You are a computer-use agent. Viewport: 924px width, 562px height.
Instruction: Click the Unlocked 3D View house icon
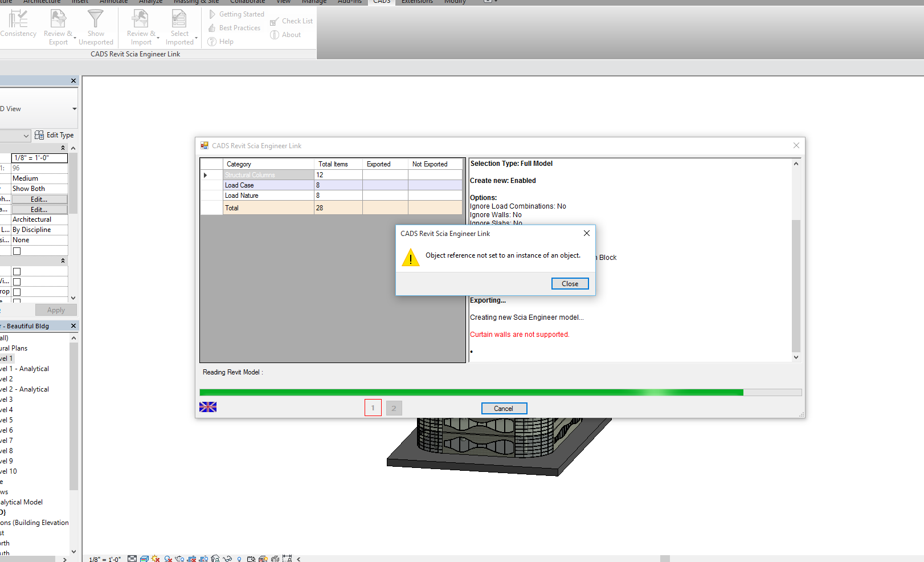pos(215,559)
